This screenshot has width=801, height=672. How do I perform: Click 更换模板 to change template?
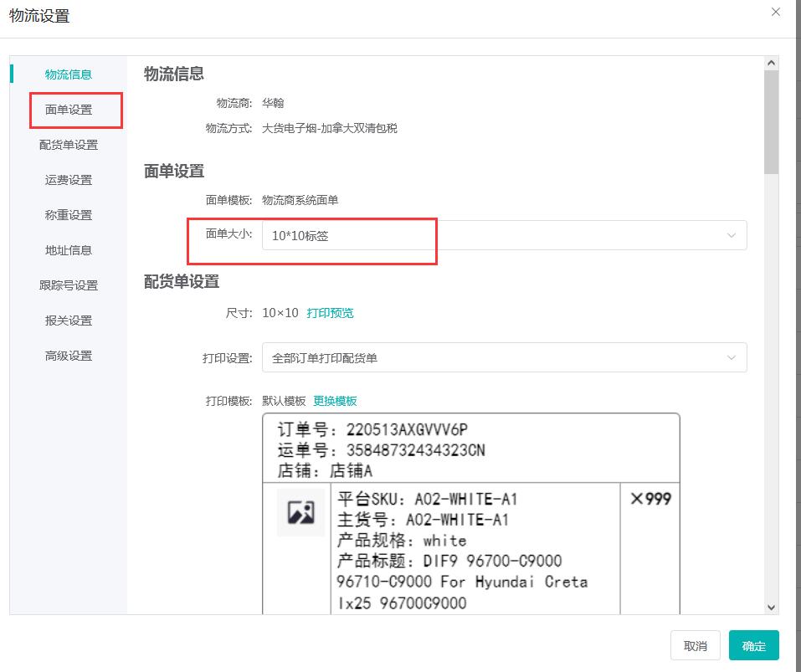[x=335, y=401]
